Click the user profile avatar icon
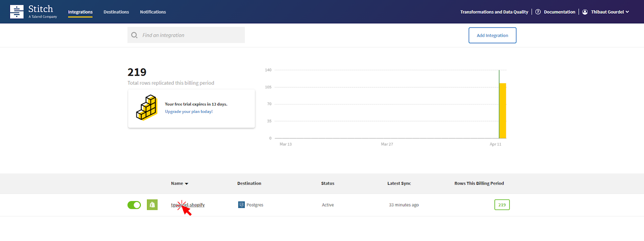This screenshot has width=644, height=241. click(x=585, y=12)
